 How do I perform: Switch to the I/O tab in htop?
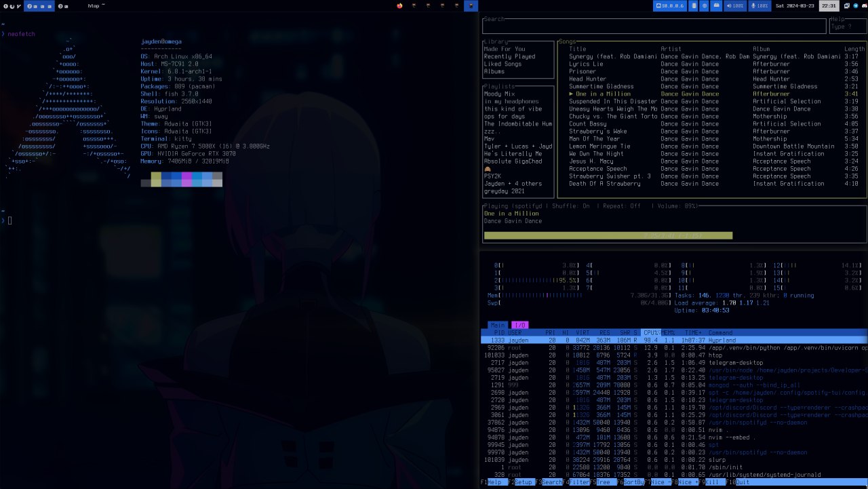[x=519, y=325]
